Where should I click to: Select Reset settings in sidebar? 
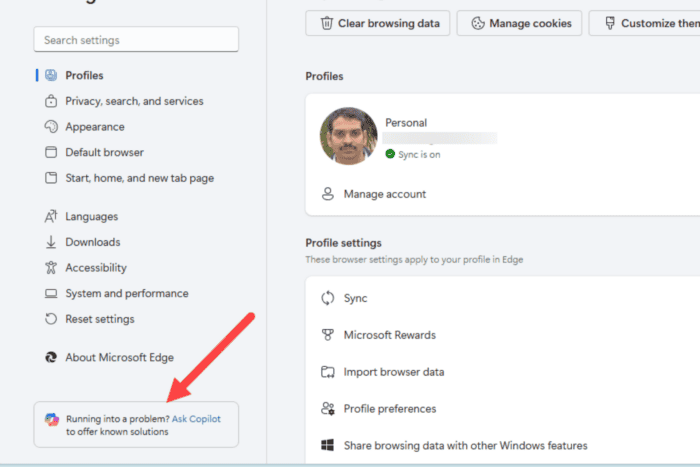[100, 319]
